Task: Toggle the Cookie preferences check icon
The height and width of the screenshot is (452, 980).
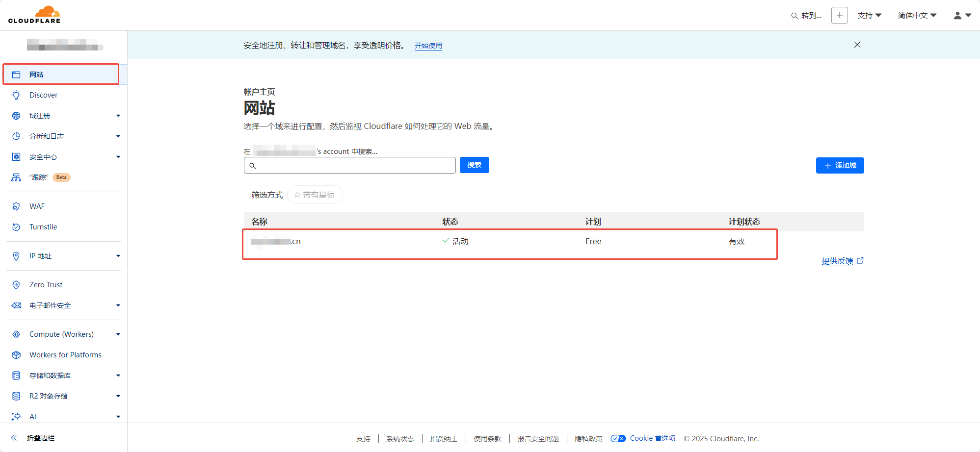Action: click(x=618, y=438)
